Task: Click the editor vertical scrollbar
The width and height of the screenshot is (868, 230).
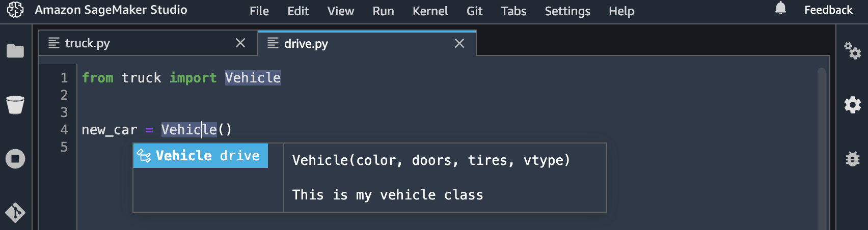Action: 821,149
